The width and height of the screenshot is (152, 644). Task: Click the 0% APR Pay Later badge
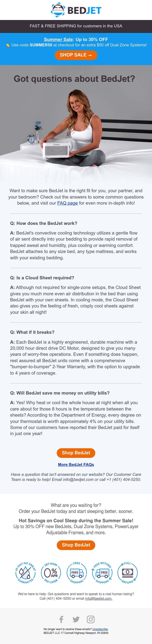click(51, 572)
